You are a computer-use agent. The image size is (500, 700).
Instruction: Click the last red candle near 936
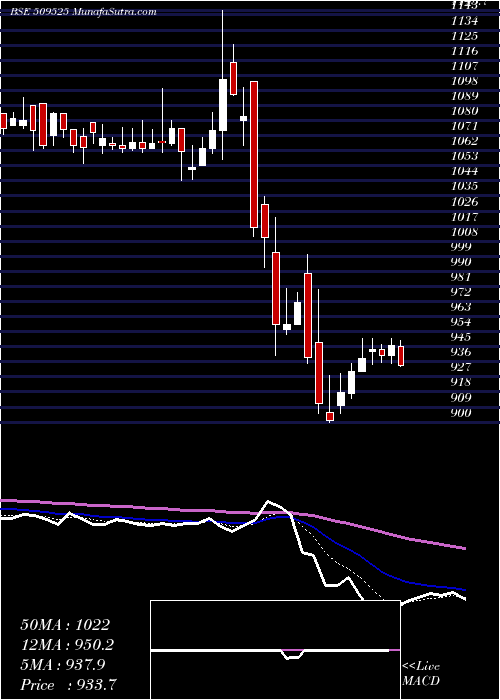point(401,356)
